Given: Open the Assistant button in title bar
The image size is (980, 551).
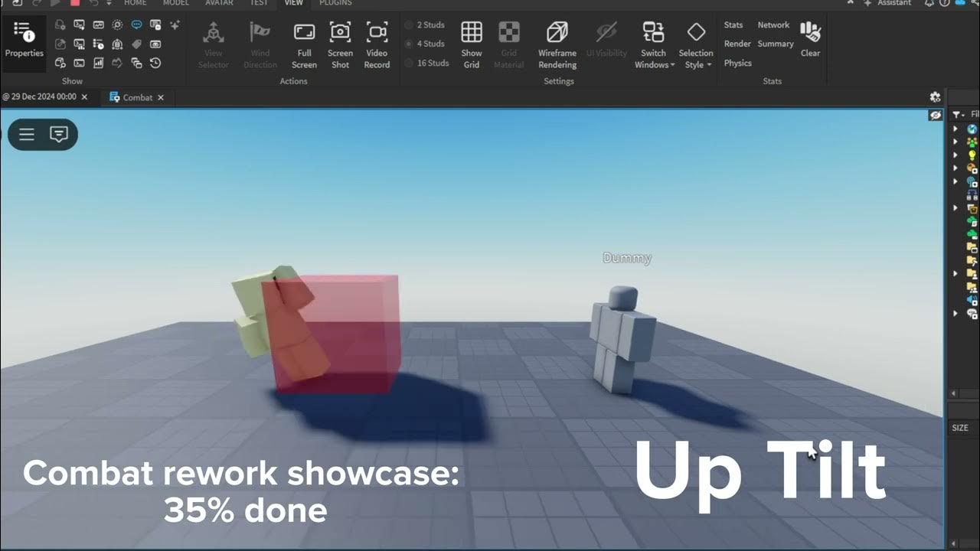Looking at the screenshot, I should coord(887,3).
